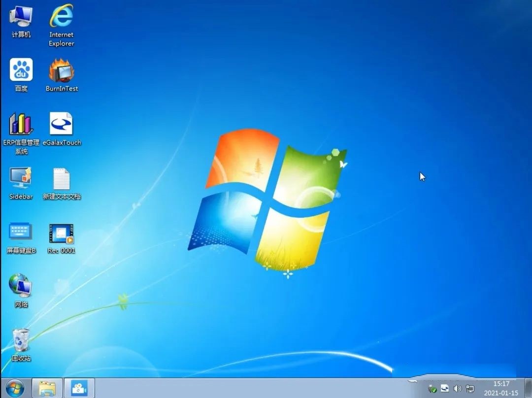
Task: Select the 回收站 Recycle Bin
Action: (21, 344)
